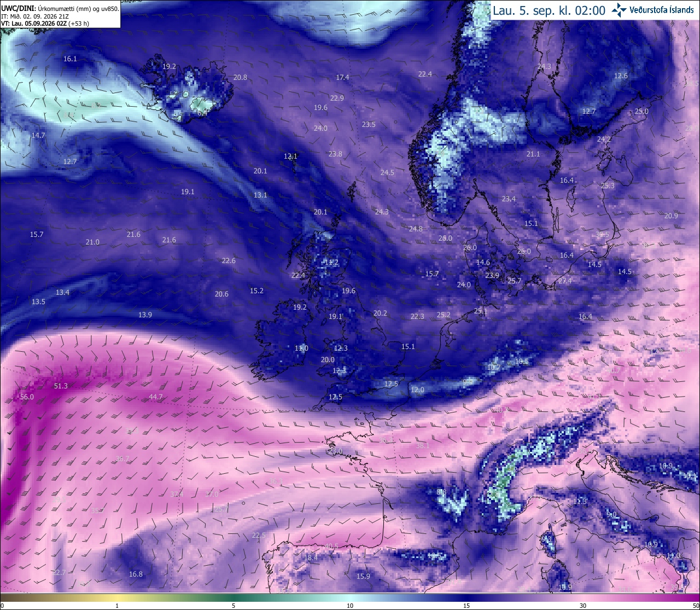Click the 38.1 value over France
This screenshot has height=610, width=700.
click(x=423, y=446)
